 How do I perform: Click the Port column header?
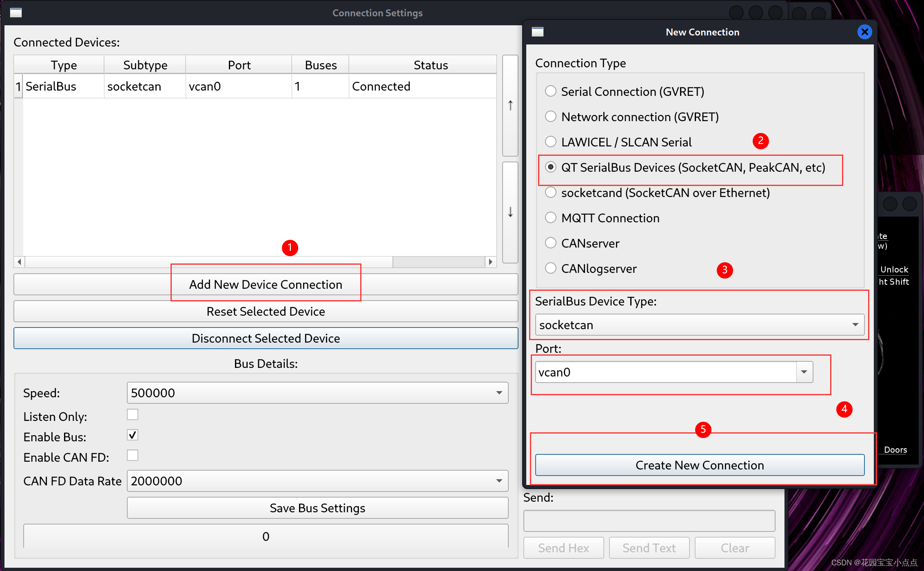point(239,65)
